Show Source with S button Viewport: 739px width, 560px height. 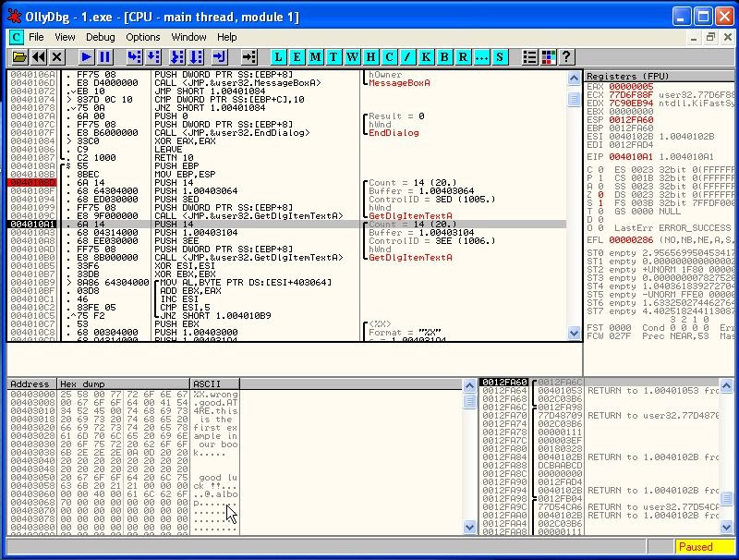pyautogui.click(x=500, y=57)
